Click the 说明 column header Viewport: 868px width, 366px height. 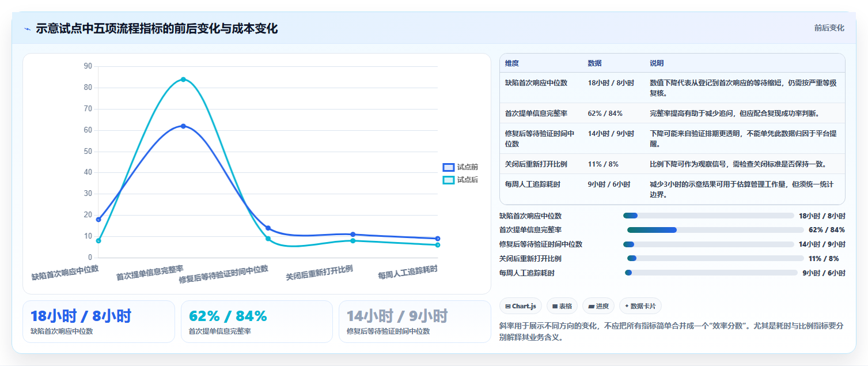(657, 63)
